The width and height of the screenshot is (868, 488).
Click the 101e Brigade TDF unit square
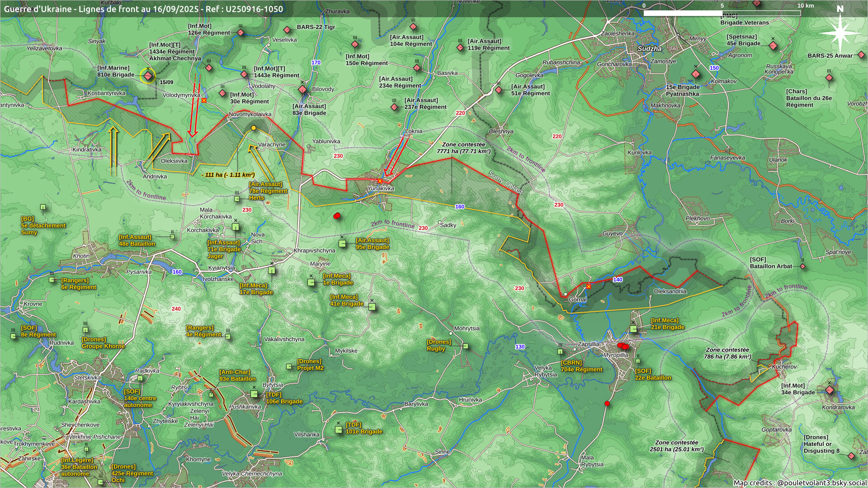pos(339,430)
